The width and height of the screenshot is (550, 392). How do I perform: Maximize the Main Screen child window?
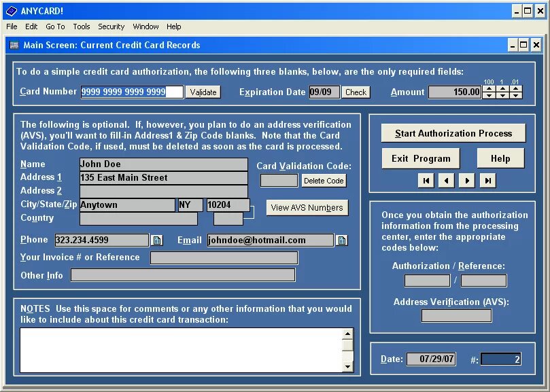point(523,46)
